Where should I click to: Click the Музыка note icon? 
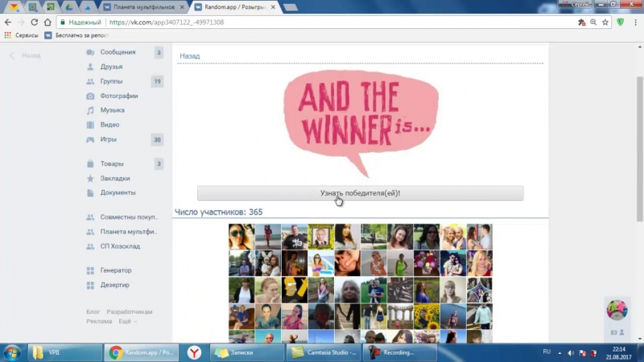[91, 110]
